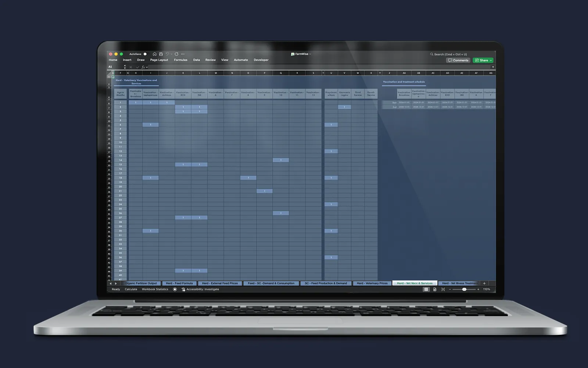Toggle the AutoSave switch
This screenshot has height=368, width=588.
(x=145, y=54)
